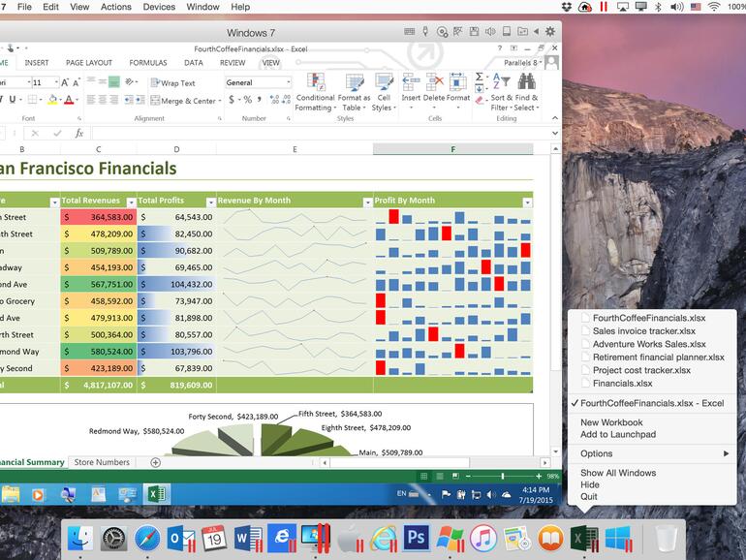746x560 pixels.
Task: Expand Merge & Center dropdown arrow
Action: (x=220, y=101)
